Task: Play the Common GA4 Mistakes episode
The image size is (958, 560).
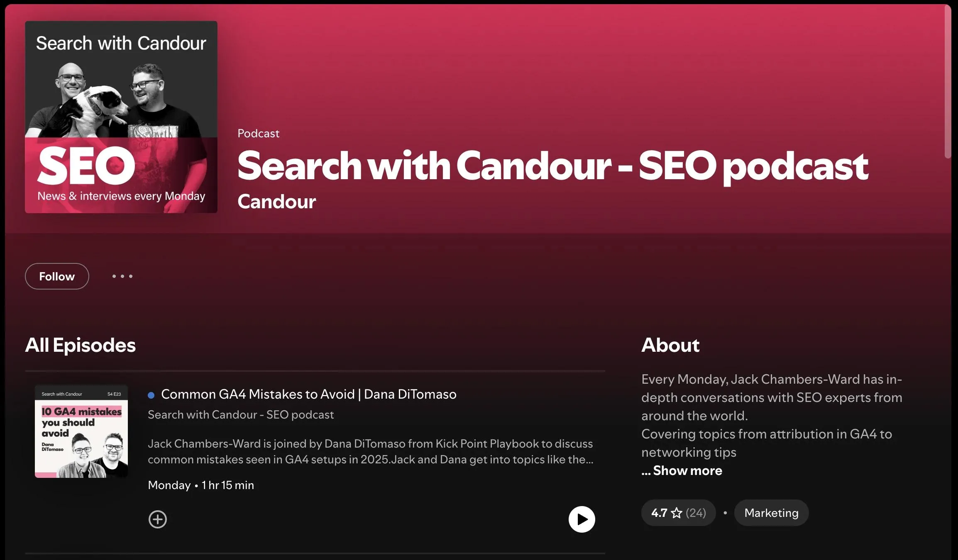Action: [x=582, y=519]
